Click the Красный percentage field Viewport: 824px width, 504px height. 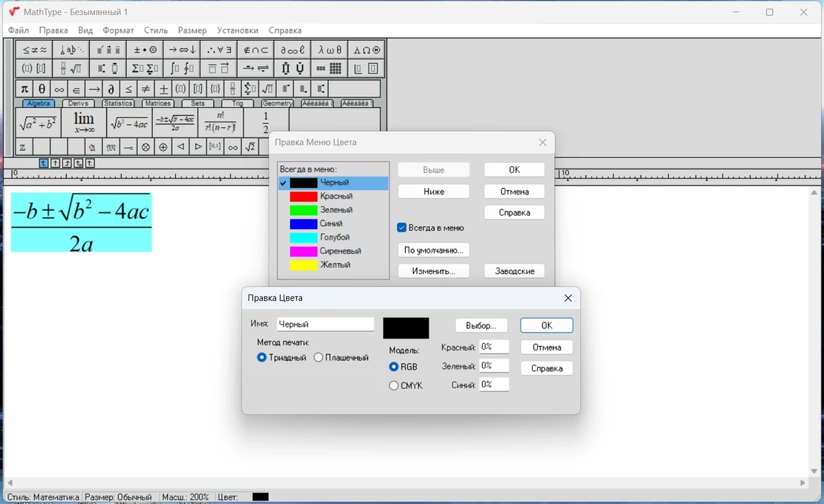[x=494, y=347]
